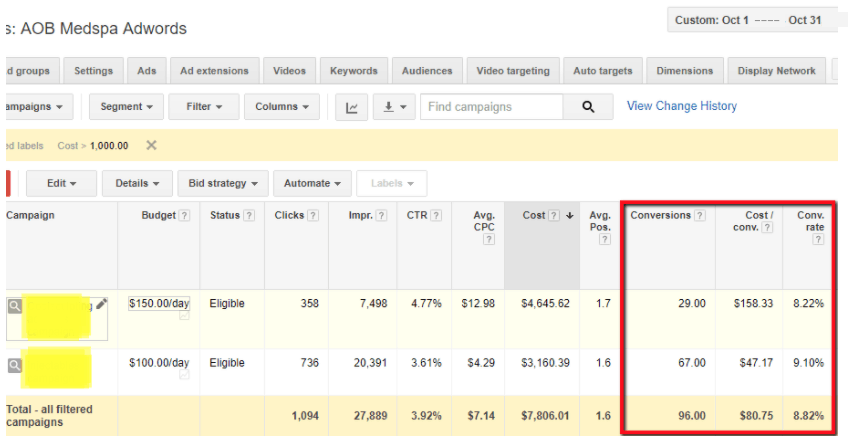
Task: Click the Cost sort descending arrow
Action: tap(569, 215)
